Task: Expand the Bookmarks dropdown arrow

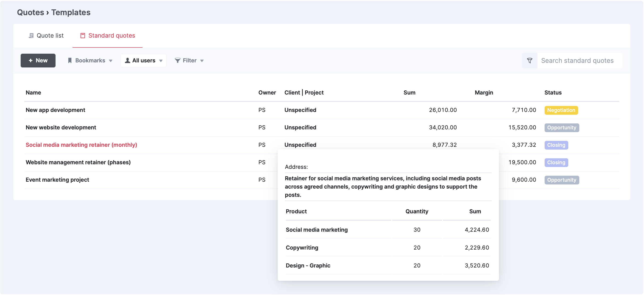Action: point(110,61)
